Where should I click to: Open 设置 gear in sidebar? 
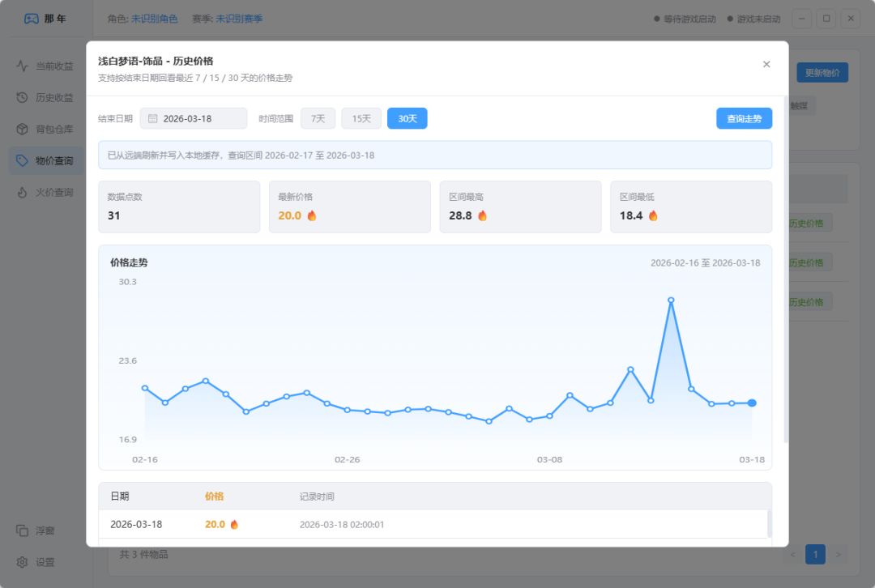23,562
